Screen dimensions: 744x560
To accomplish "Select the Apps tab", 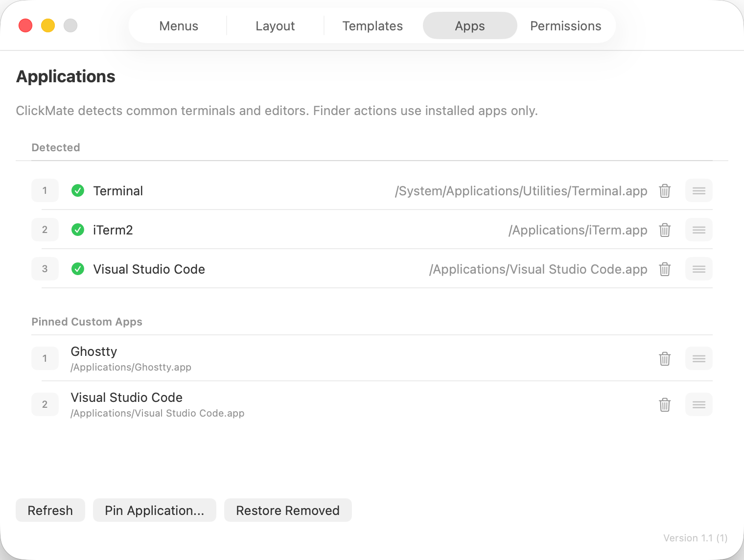I will point(470,26).
